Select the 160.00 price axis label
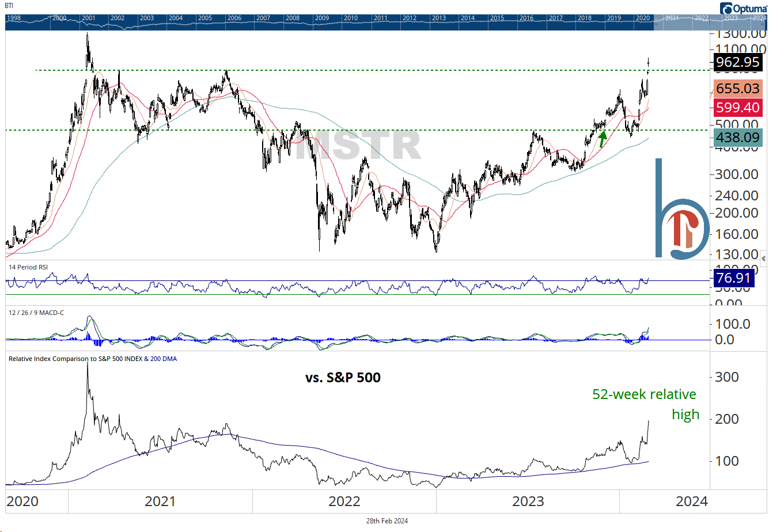 [737, 234]
